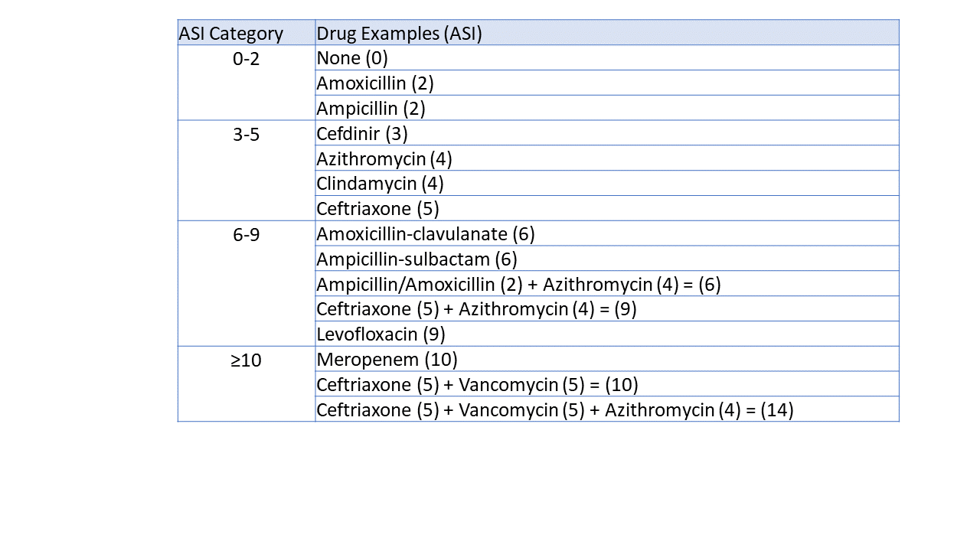Viewport: 980px width, 551px height.
Task: Click the Meropenem (10) cell
Action: [607, 359]
